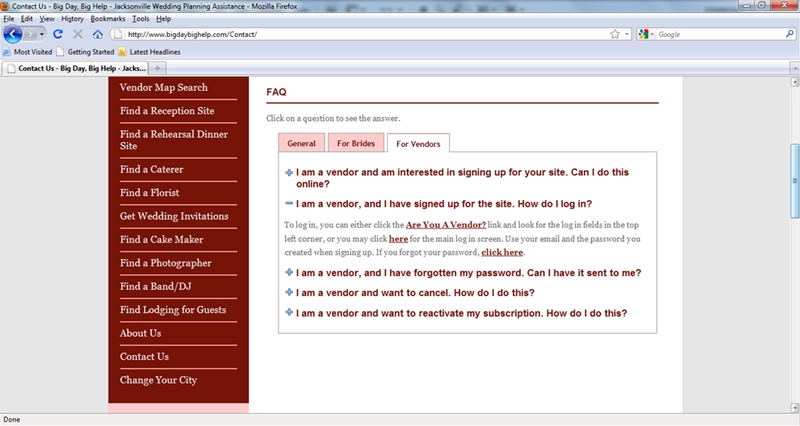Expand the forgotten password question plus icon
The width and height of the screenshot is (800, 426).
coord(289,272)
